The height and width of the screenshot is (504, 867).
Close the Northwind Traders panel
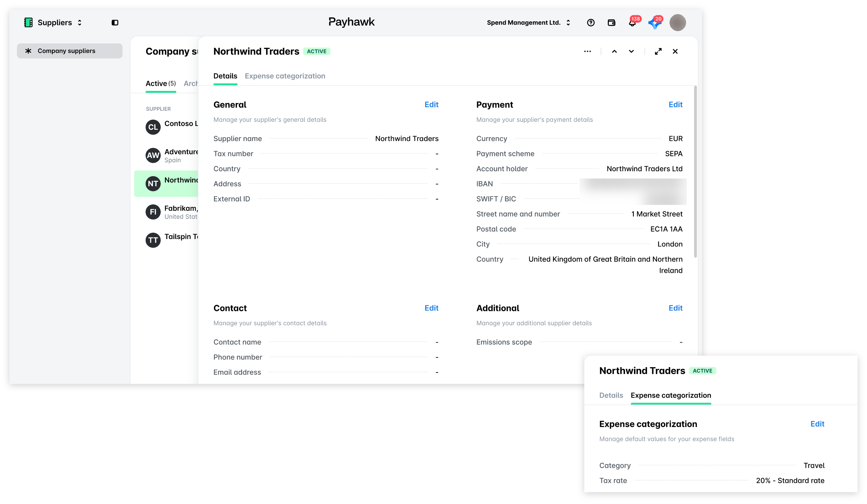pyautogui.click(x=675, y=51)
